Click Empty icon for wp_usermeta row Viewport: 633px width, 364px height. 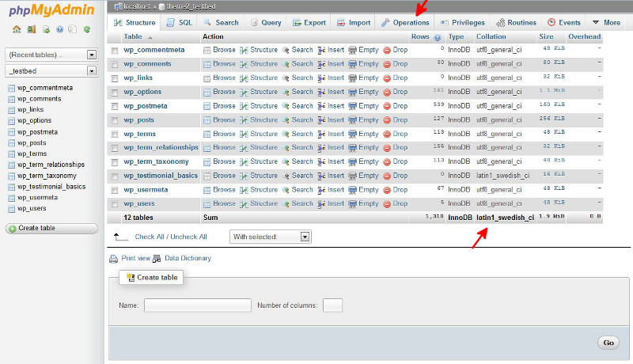[352, 190]
